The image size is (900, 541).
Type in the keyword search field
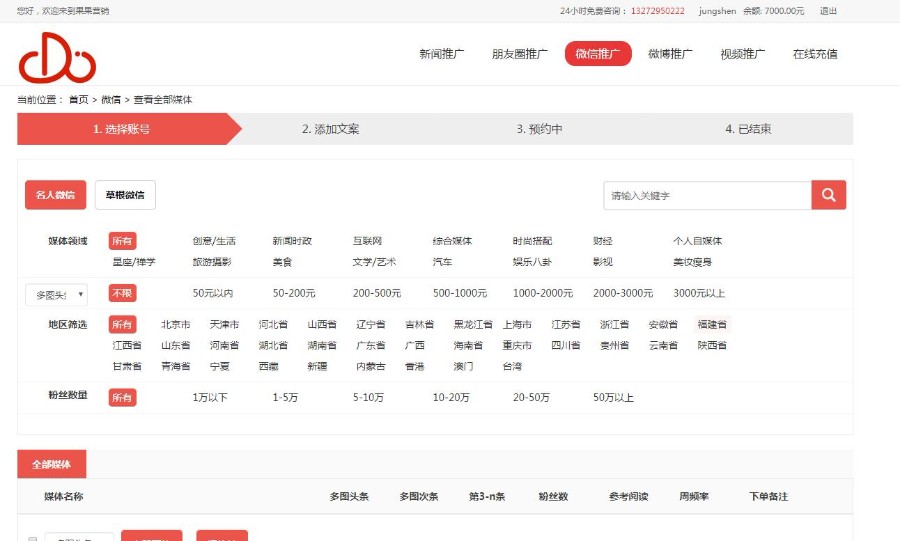coord(706,196)
